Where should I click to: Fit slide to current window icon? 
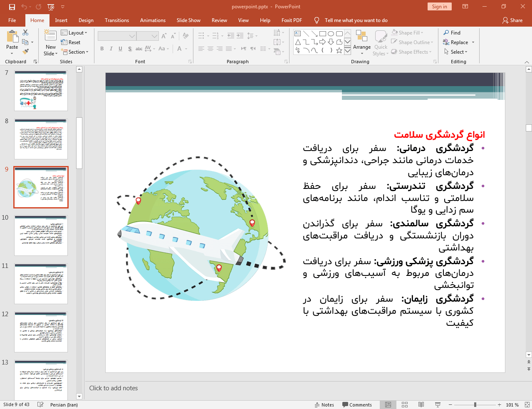pos(527,404)
